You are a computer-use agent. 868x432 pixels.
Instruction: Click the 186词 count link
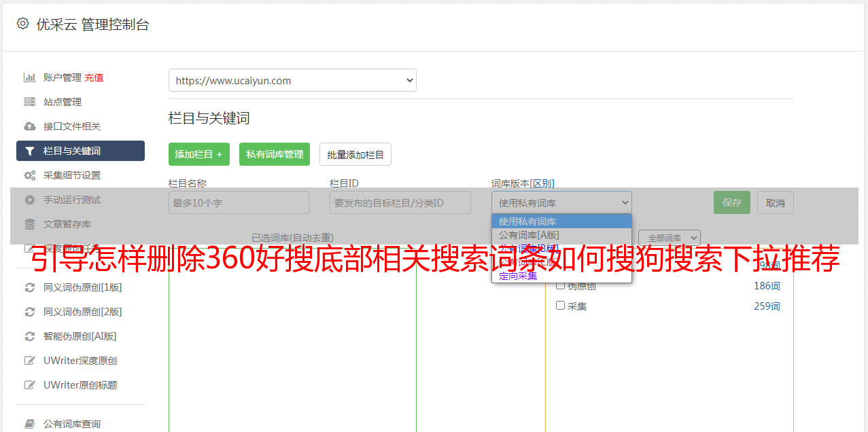pyautogui.click(x=767, y=286)
